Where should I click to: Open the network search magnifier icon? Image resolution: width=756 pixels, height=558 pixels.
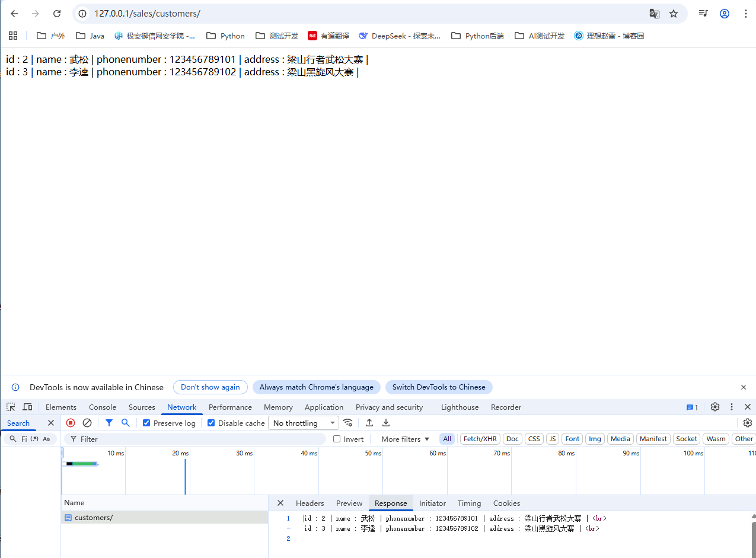(x=126, y=423)
